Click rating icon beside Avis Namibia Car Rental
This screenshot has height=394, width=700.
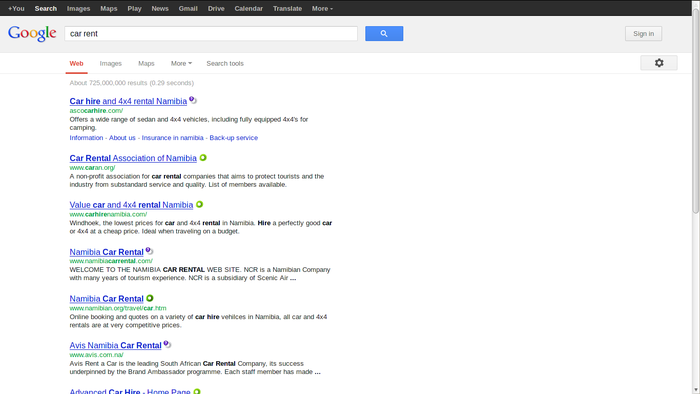pos(167,344)
